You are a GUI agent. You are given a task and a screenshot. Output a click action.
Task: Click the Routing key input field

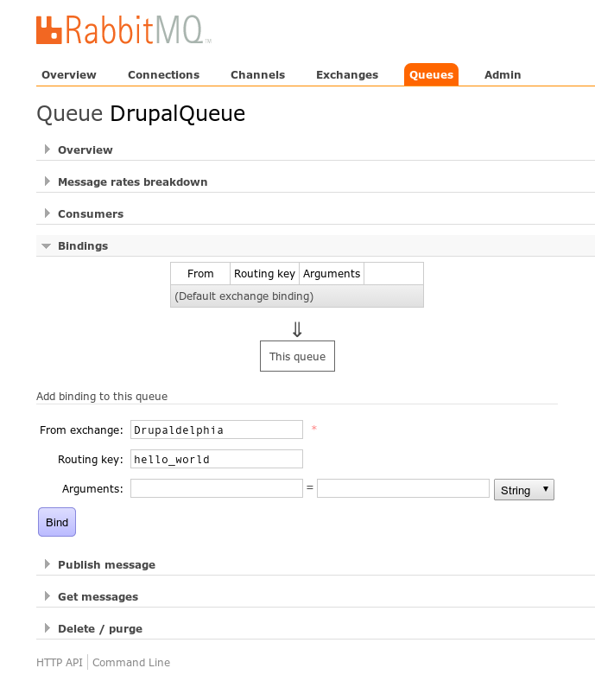click(217, 459)
